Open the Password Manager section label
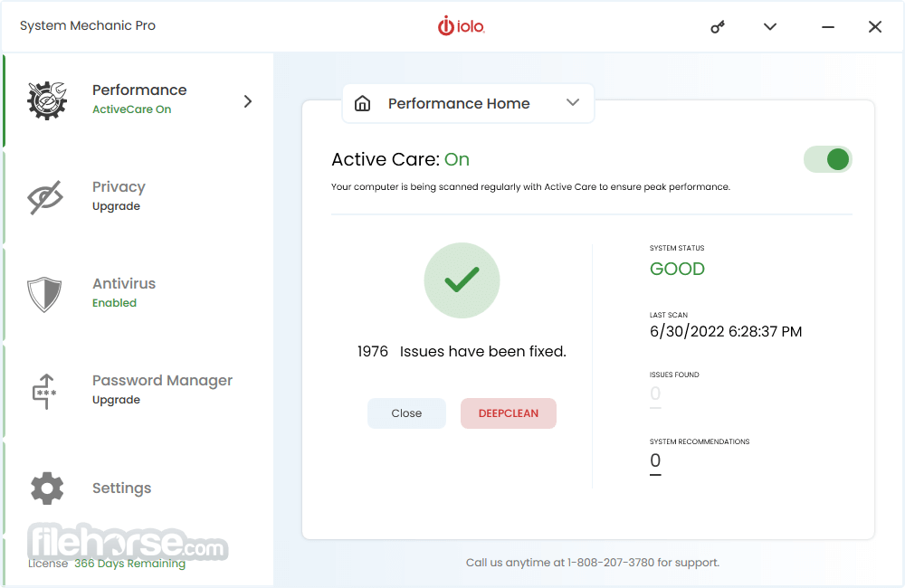The width and height of the screenshot is (905, 588). point(162,380)
